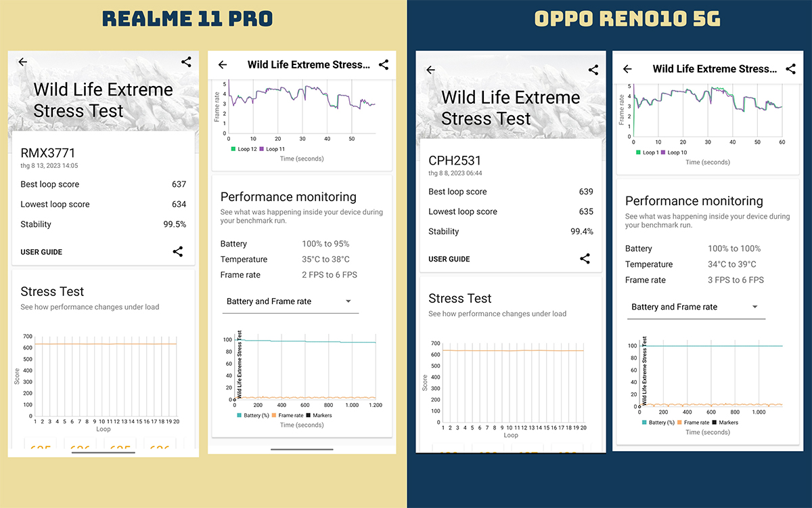Click the back arrow on Realme's Wild Life Extreme results

click(x=22, y=62)
